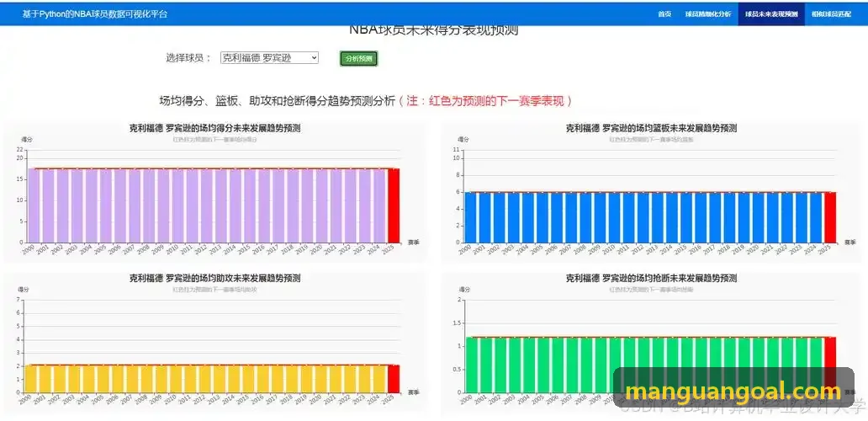Select the 2018 blue bar in 场均篮板 chart
The height and width of the screenshot is (421, 868).
point(729,217)
